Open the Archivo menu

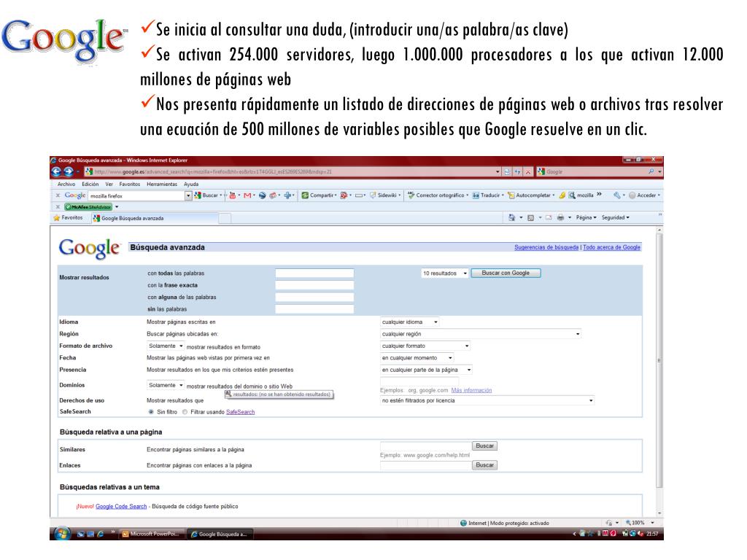click(x=66, y=184)
